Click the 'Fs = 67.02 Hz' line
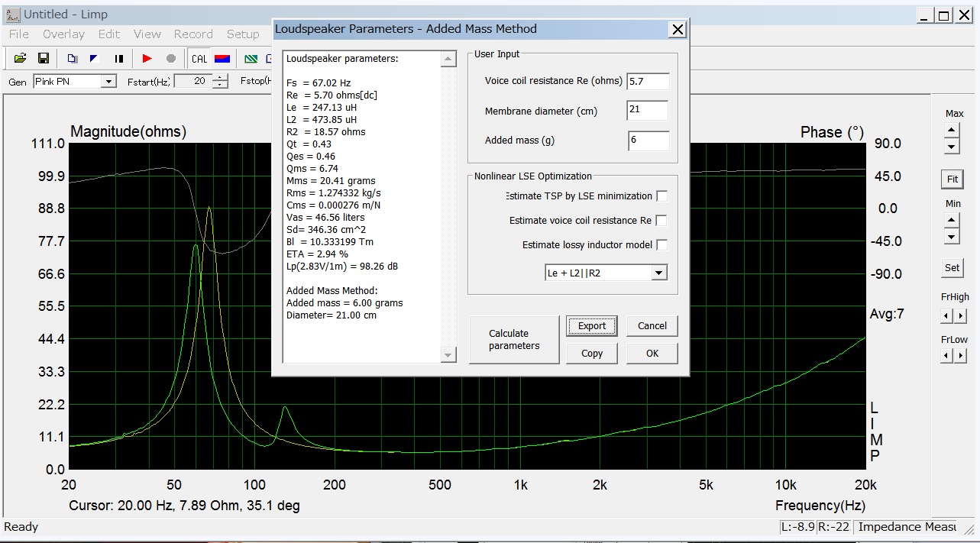The height and width of the screenshot is (543, 980). point(319,82)
